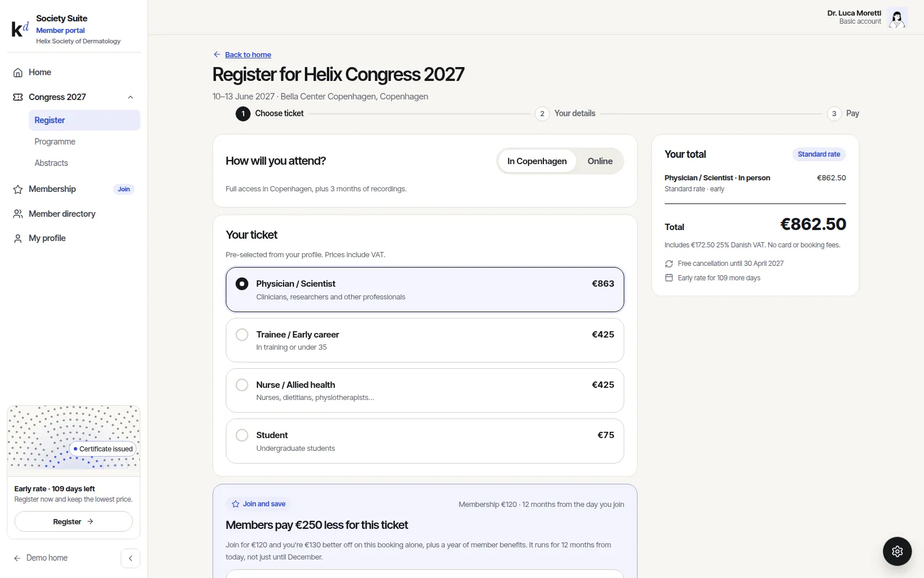Click the Standard rate badge

pos(819,154)
